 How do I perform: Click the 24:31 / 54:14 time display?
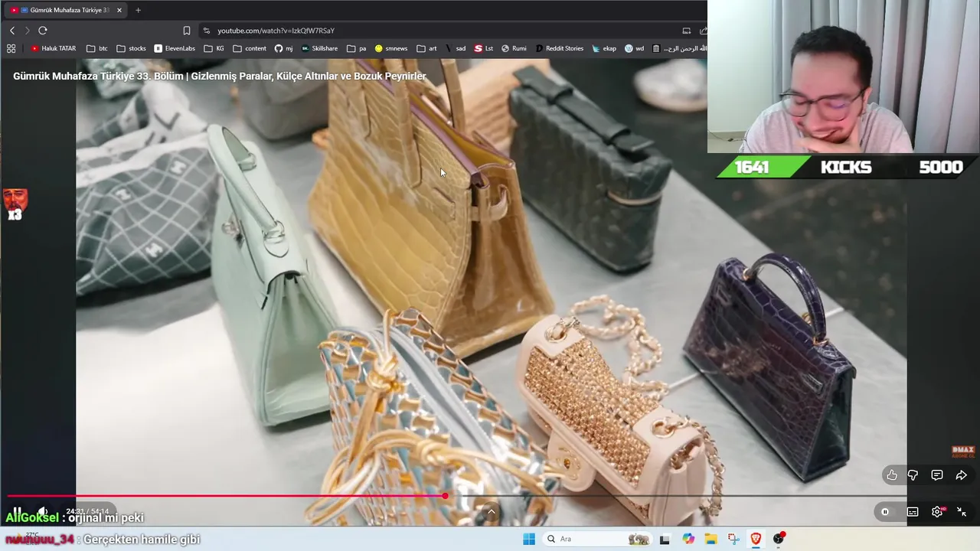tap(87, 511)
